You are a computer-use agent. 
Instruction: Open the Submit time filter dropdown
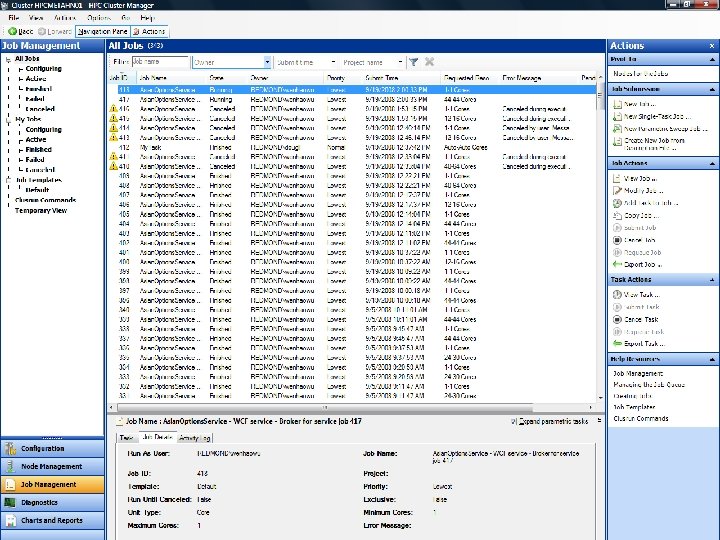coord(333,62)
